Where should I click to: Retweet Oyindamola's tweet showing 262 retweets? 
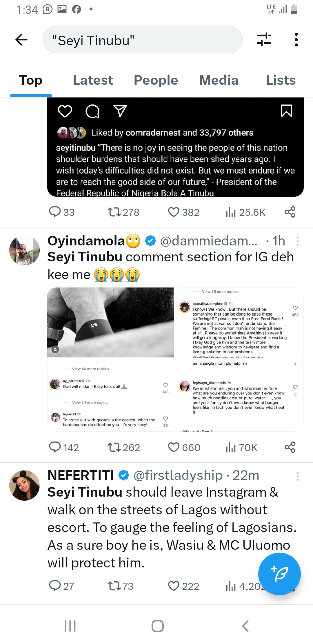coord(114,447)
